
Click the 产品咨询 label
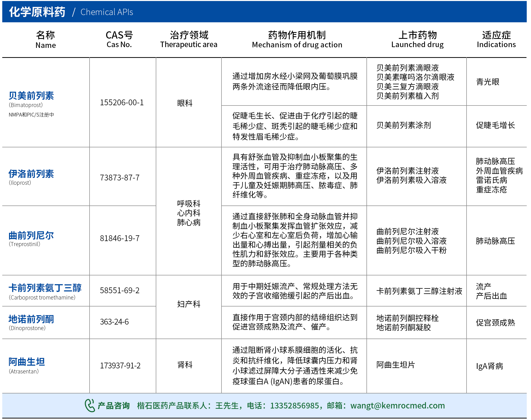113,405
